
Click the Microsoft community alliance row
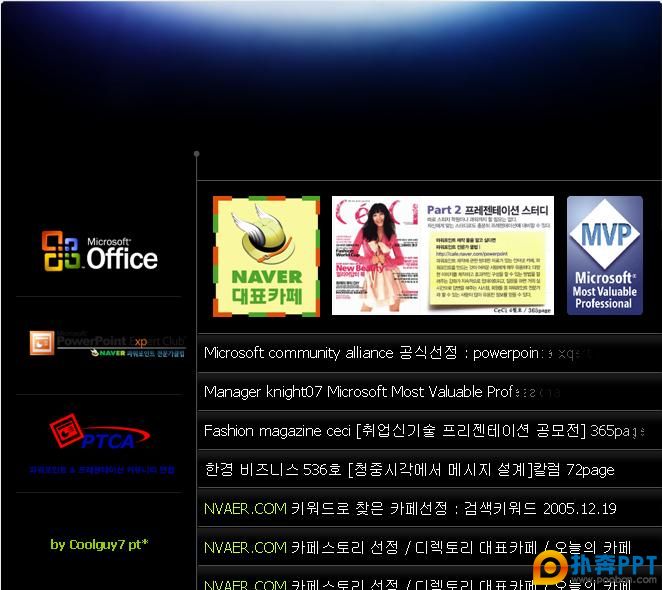429,353
